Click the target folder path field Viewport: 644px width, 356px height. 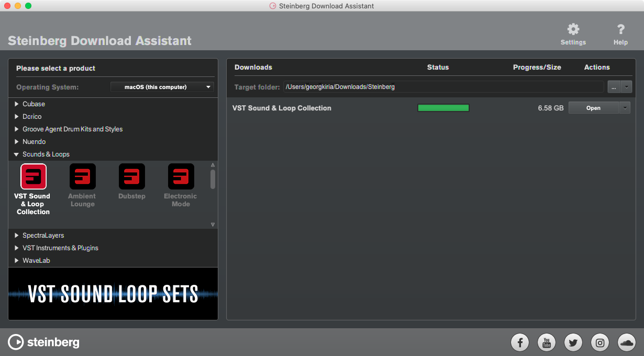pos(445,87)
